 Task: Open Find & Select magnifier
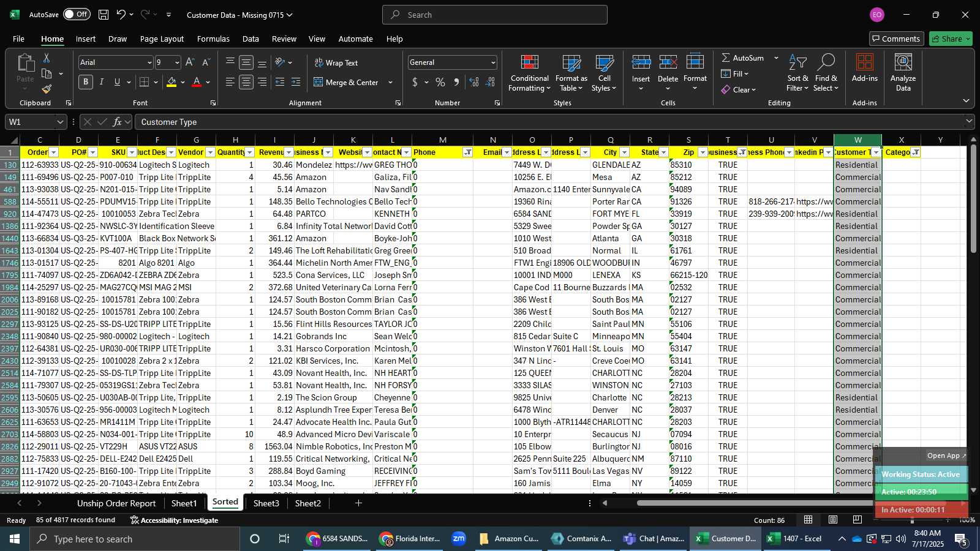tap(826, 73)
